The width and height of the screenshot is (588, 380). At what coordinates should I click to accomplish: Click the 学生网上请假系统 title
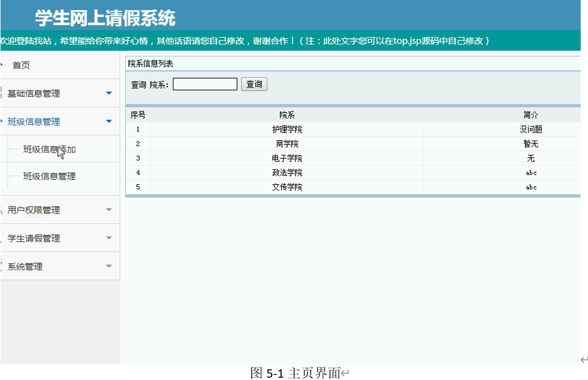[x=106, y=18]
